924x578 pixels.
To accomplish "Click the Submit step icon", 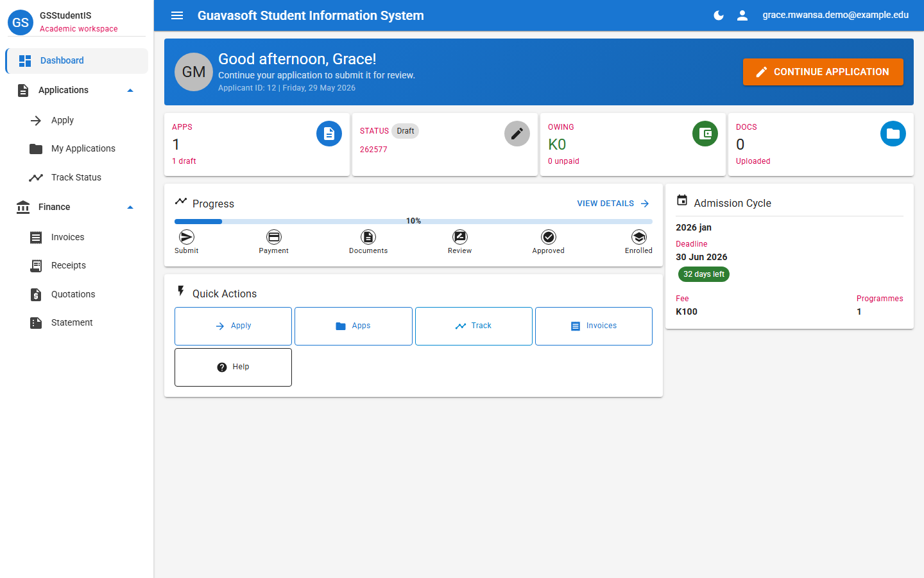I will pyautogui.click(x=187, y=237).
